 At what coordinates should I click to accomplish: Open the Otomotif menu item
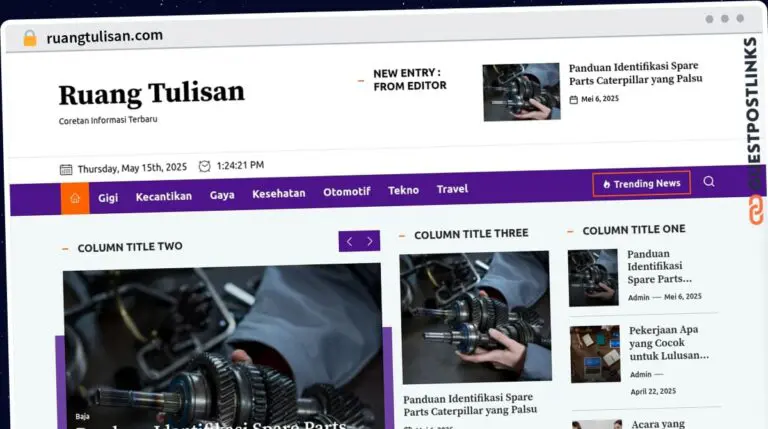[347, 191]
